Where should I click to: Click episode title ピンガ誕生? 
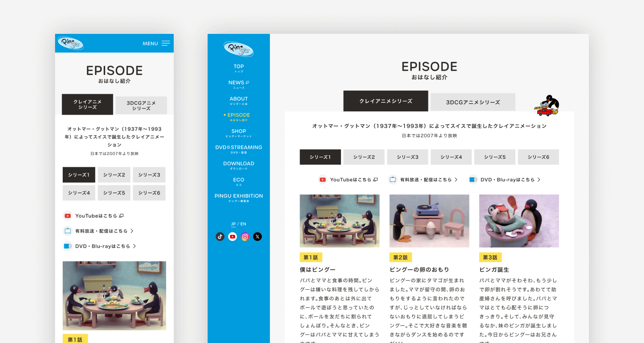494,270
